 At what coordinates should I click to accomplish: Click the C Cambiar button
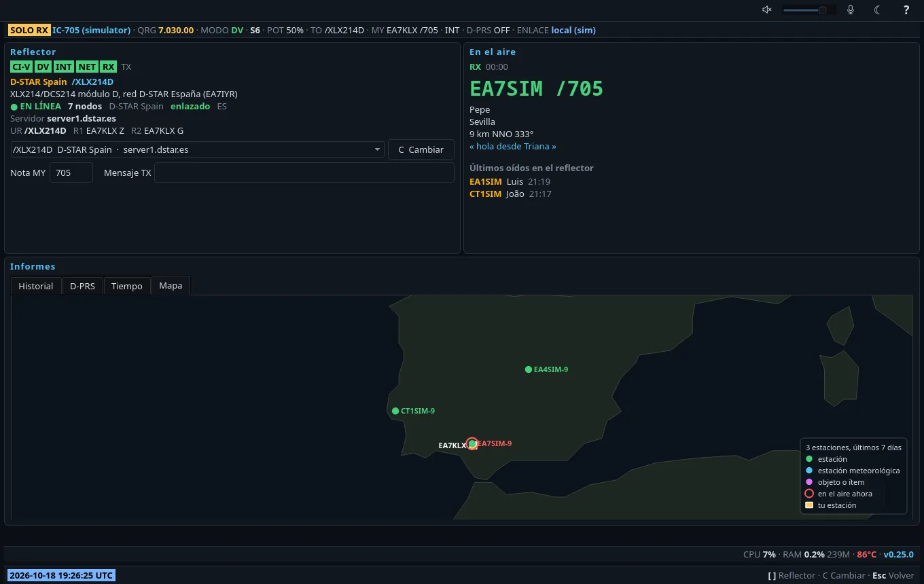(x=421, y=149)
